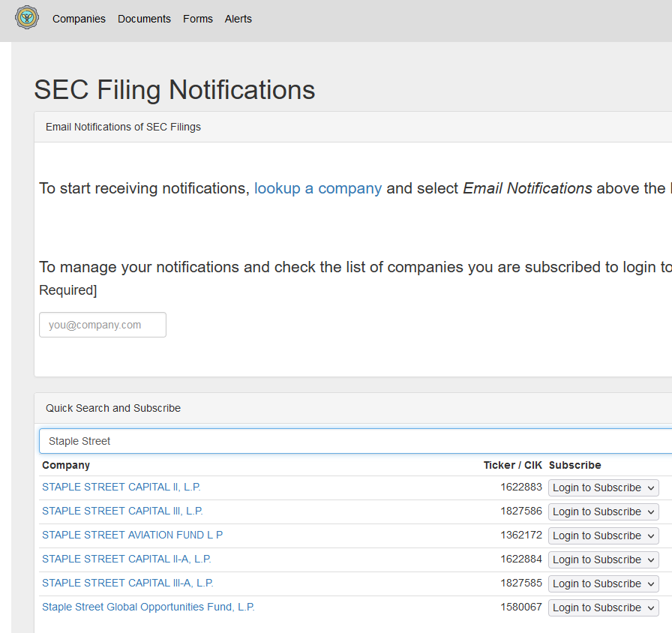The image size is (672, 633).
Task: Click the 'Company' column header
Action: click(66, 465)
